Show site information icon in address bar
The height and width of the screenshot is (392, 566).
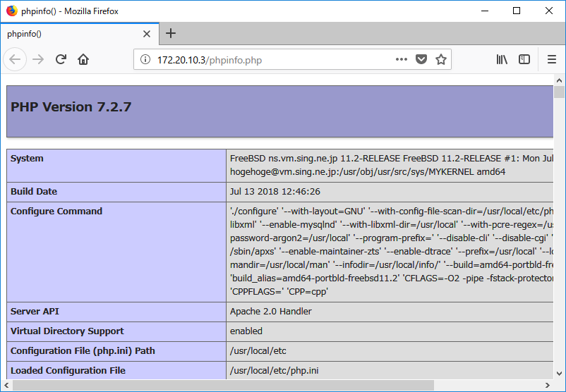[145, 59]
